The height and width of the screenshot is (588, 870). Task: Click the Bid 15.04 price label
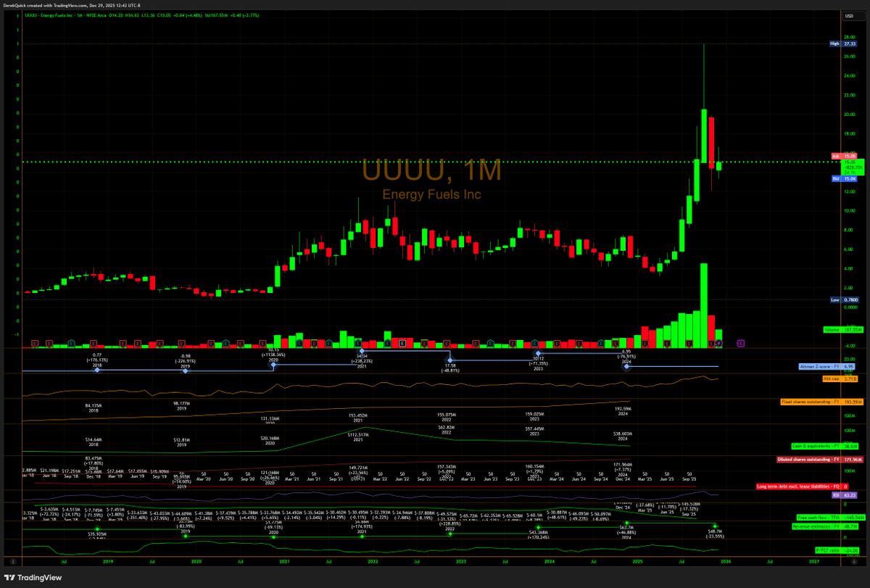click(x=845, y=178)
